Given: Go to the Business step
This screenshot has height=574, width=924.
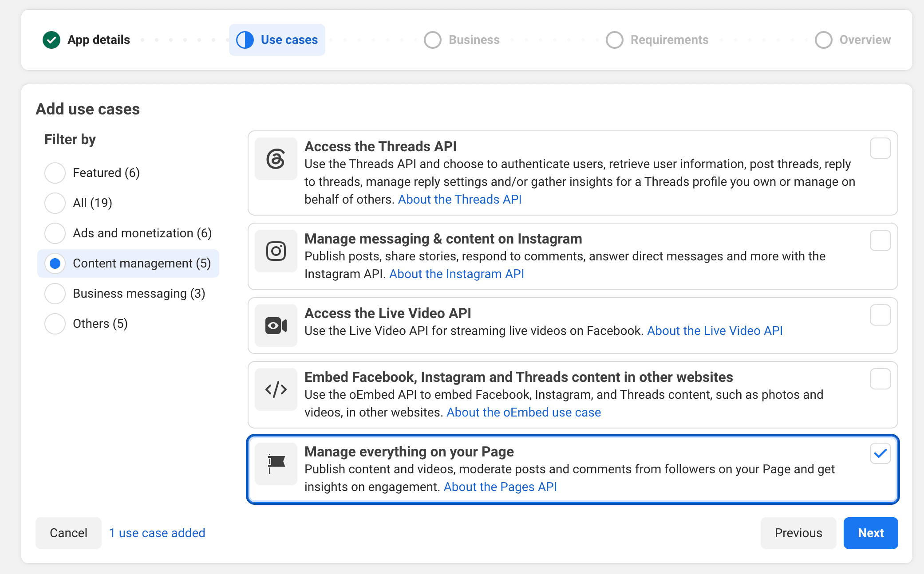Looking at the screenshot, I should pos(462,40).
